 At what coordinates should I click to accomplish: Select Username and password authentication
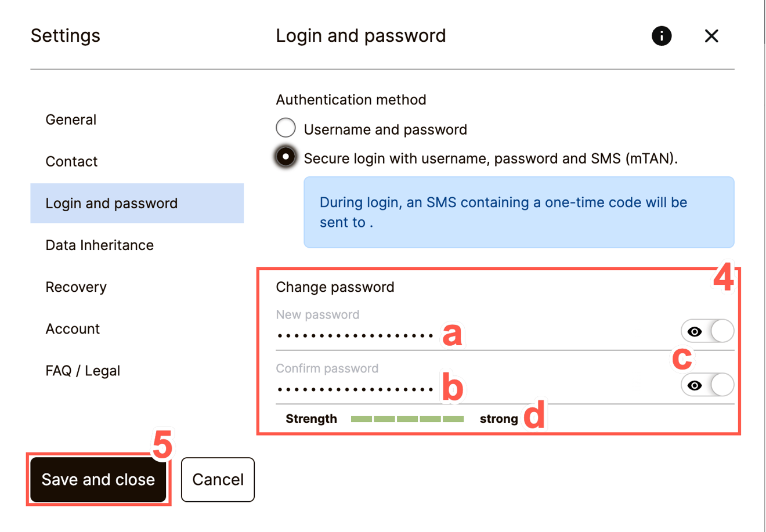286,128
